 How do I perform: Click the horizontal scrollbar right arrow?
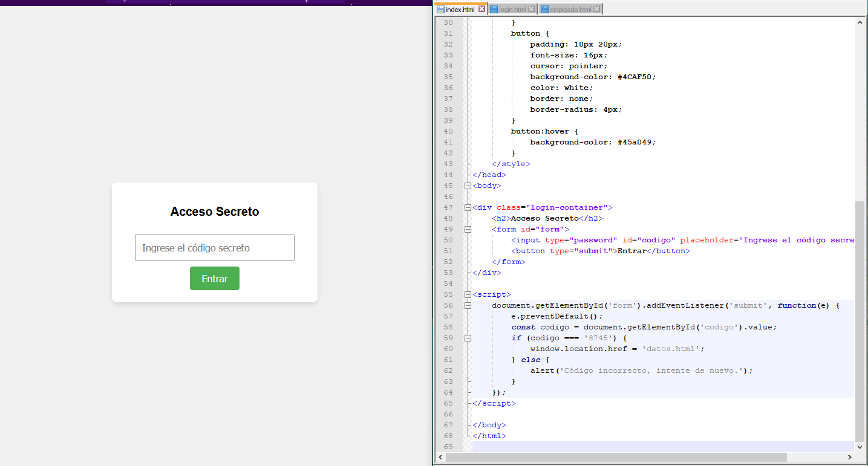tap(850, 458)
